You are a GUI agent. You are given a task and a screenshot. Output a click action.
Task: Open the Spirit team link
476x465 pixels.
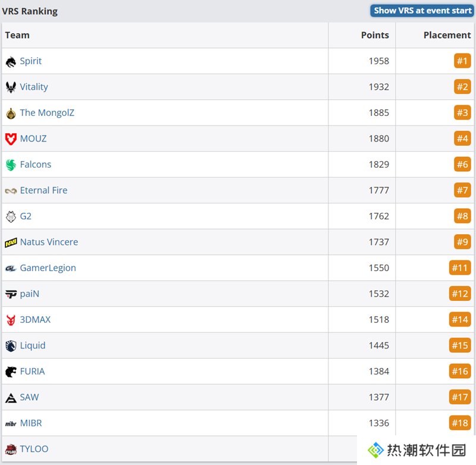coord(31,61)
